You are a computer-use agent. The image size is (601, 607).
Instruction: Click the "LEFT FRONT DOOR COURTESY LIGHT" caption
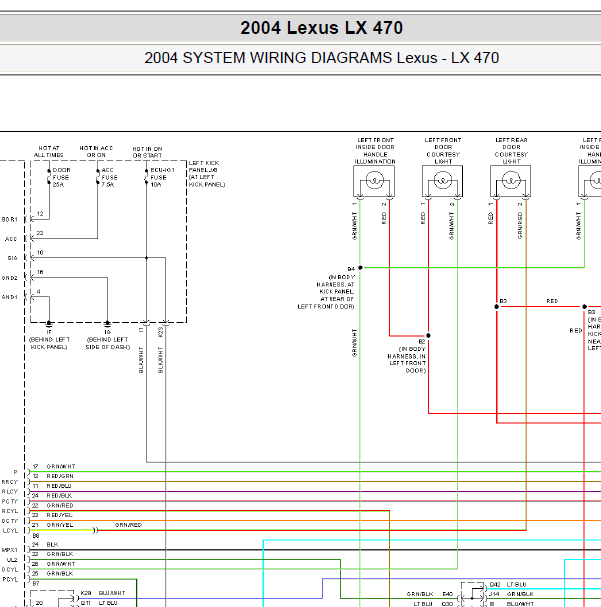tap(443, 151)
